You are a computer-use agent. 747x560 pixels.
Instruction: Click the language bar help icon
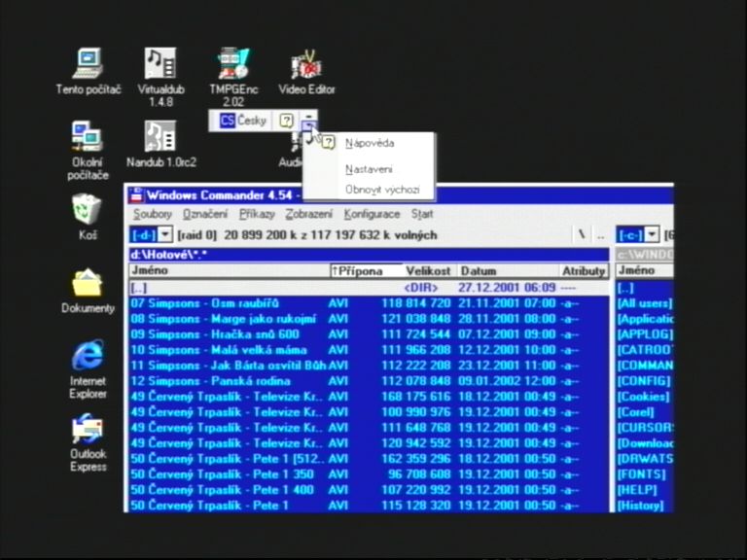pos(286,121)
